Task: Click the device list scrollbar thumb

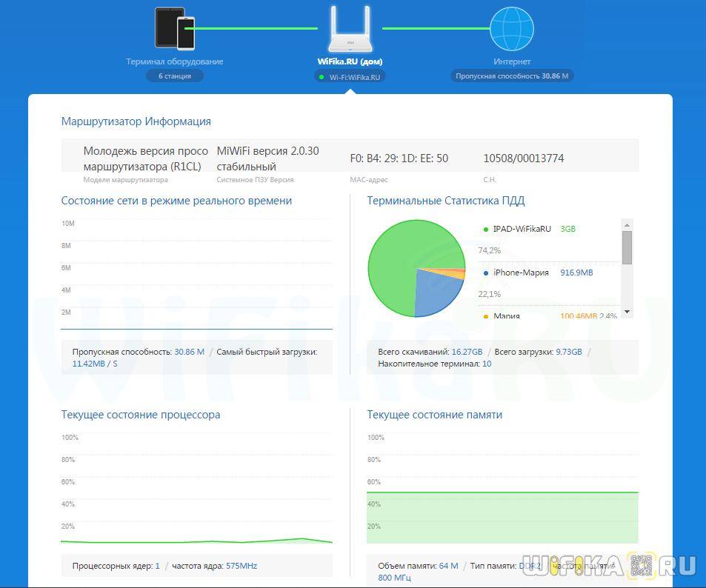Action: pos(627,247)
